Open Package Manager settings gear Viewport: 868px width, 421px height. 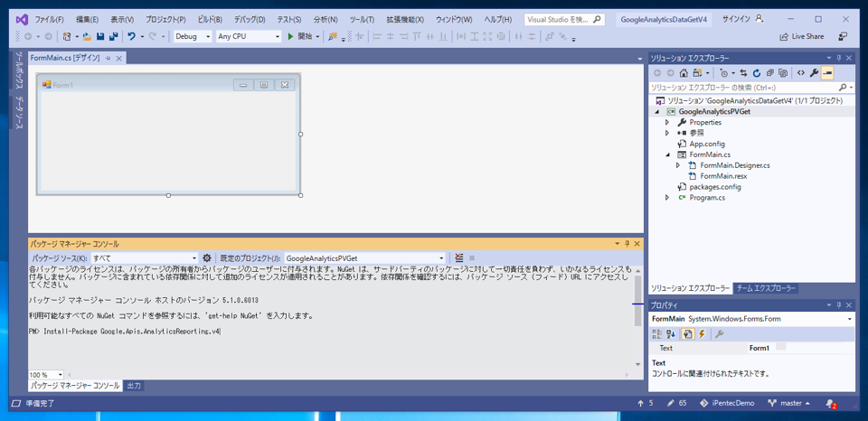[207, 257]
